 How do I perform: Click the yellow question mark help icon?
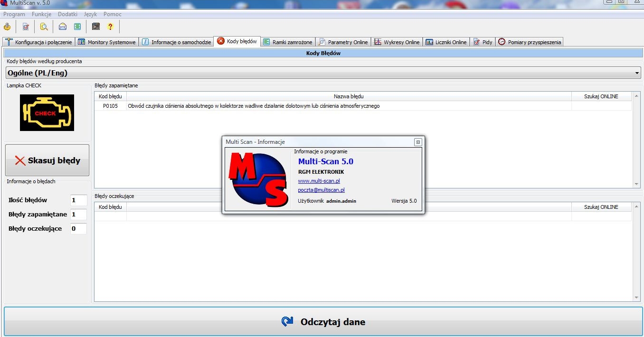[x=110, y=27]
